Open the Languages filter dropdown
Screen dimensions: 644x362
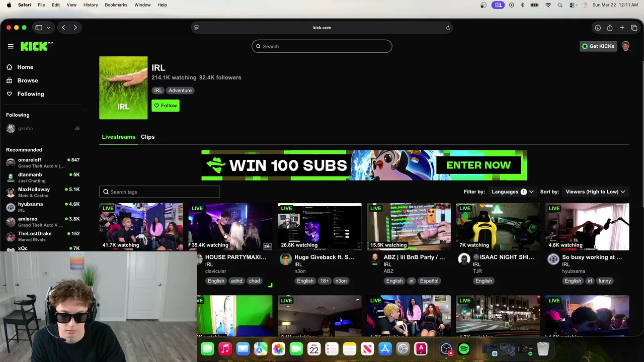click(x=513, y=192)
